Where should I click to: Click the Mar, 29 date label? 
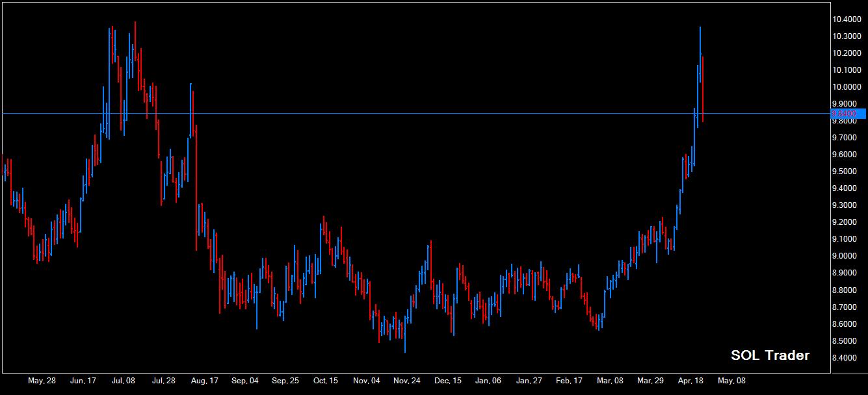point(650,381)
